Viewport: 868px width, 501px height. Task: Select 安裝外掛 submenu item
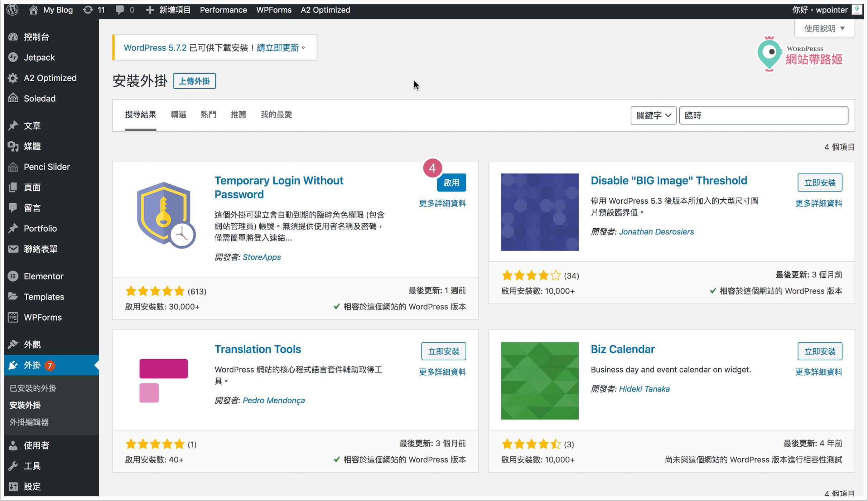click(x=25, y=405)
